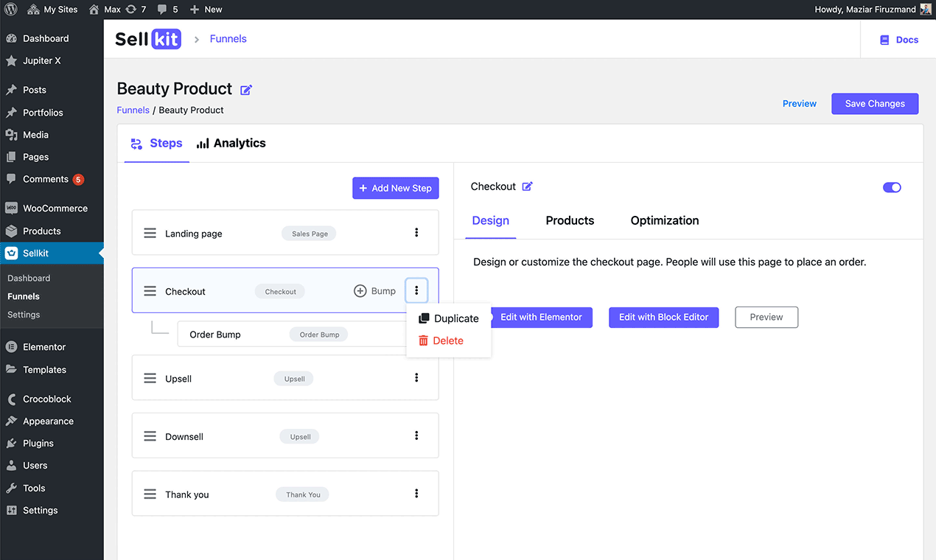
Task: Click Edit with Block Editor button
Action: pyautogui.click(x=663, y=318)
